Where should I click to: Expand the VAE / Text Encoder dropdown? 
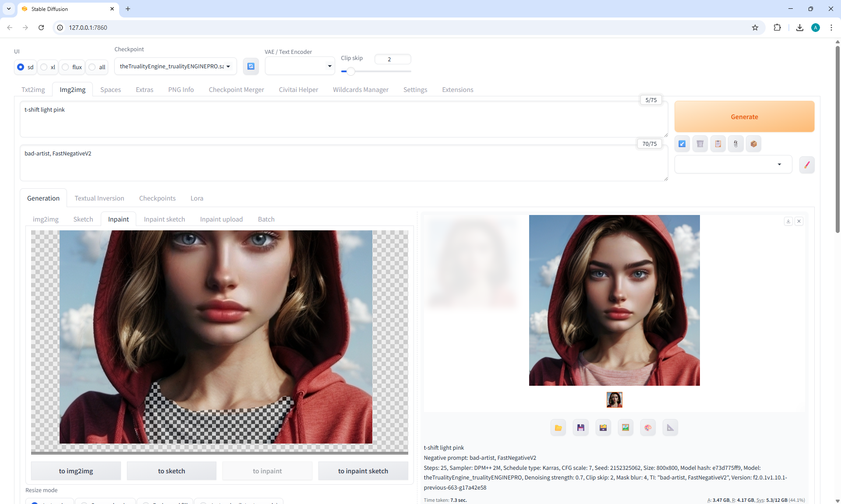coord(300,66)
